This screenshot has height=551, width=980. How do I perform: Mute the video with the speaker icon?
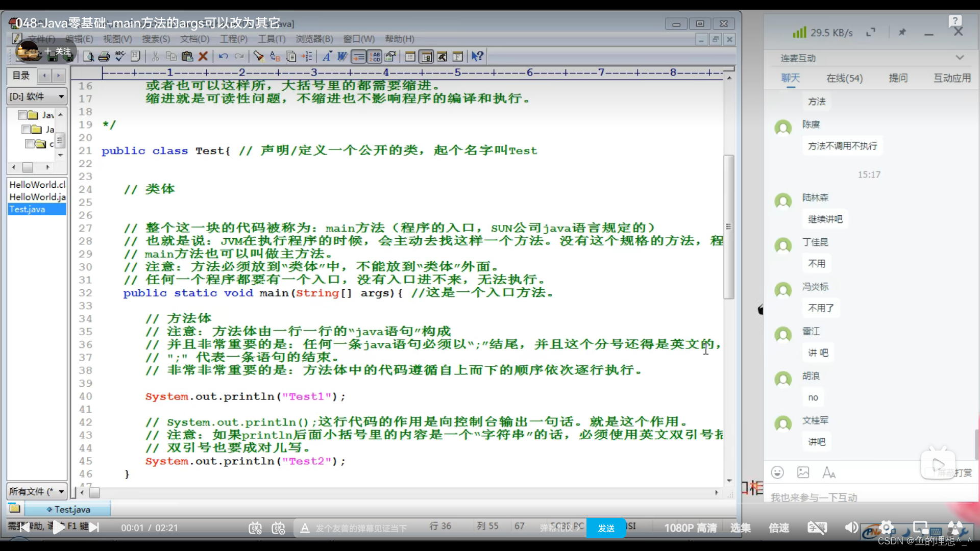pos(850,528)
